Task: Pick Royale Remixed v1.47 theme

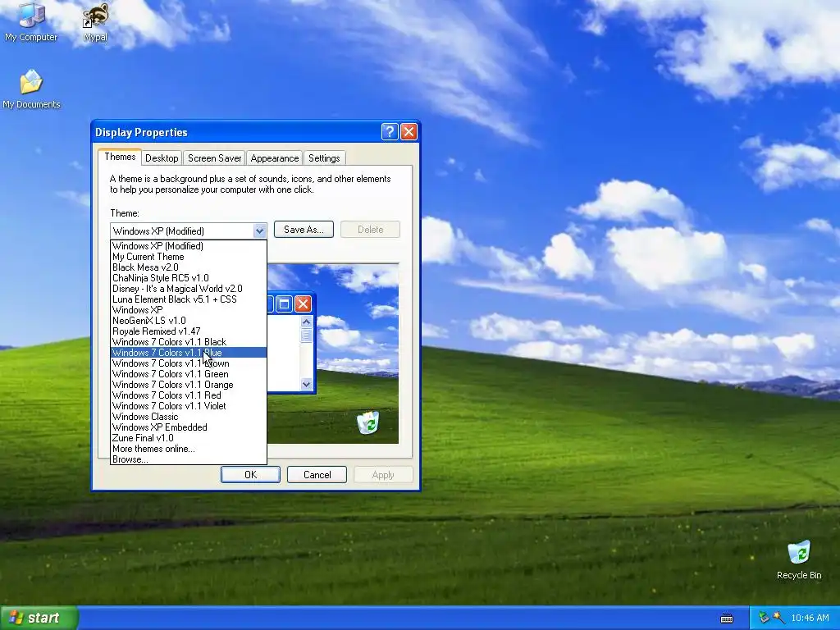Action: 188,331
